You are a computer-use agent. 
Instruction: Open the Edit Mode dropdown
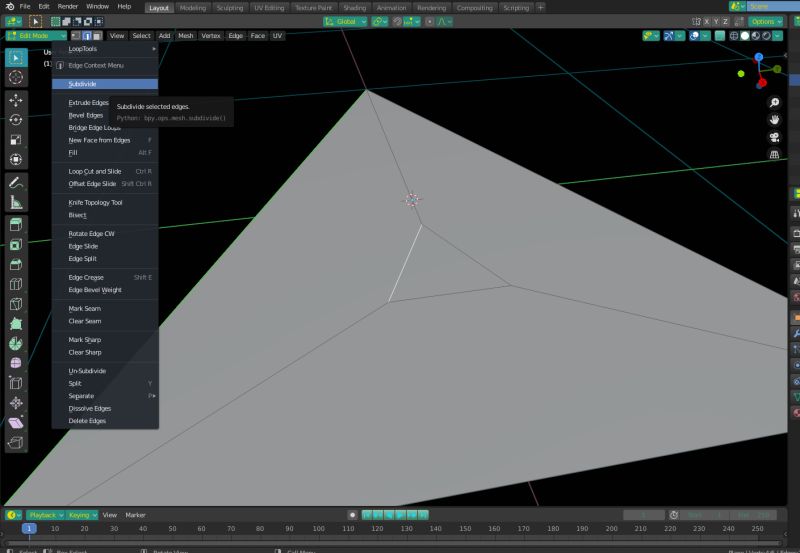click(36, 36)
